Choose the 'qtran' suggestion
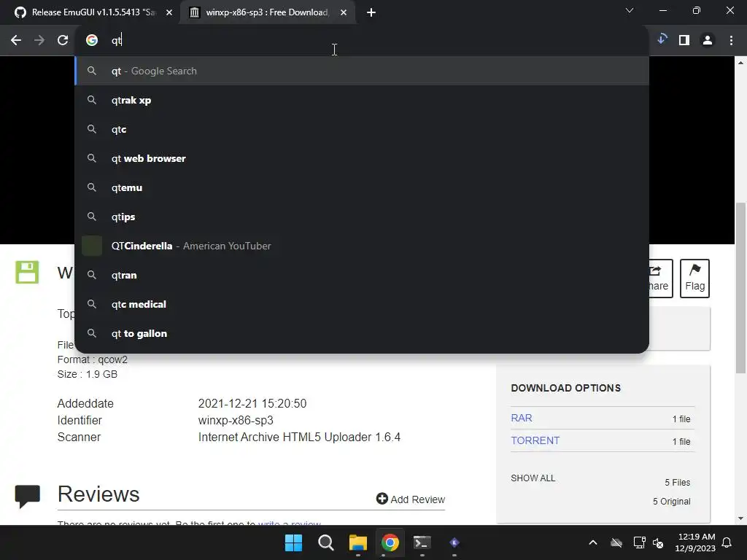This screenshot has height=560, width=747. [x=362, y=275]
